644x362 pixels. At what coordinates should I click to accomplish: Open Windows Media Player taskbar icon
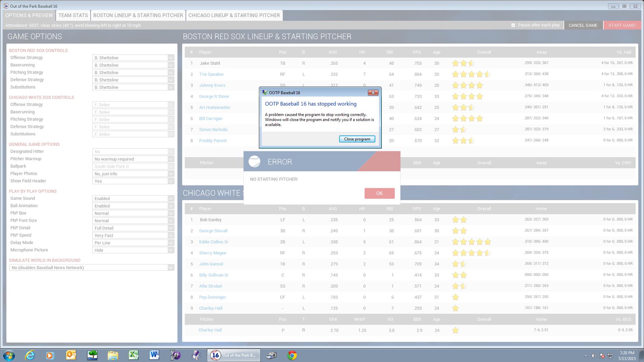point(50,355)
